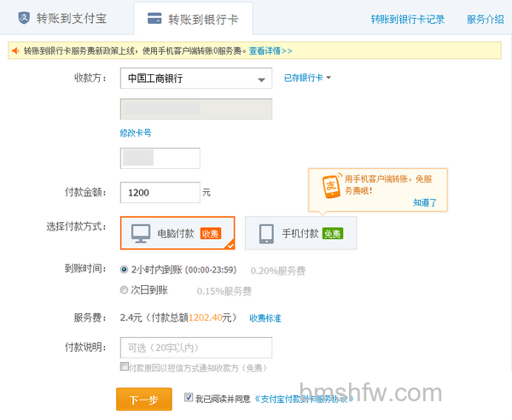512x420 pixels.
Task: Open 支付宝付款到卡服务协议 link
Action: pyautogui.click(x=304, y=400)
